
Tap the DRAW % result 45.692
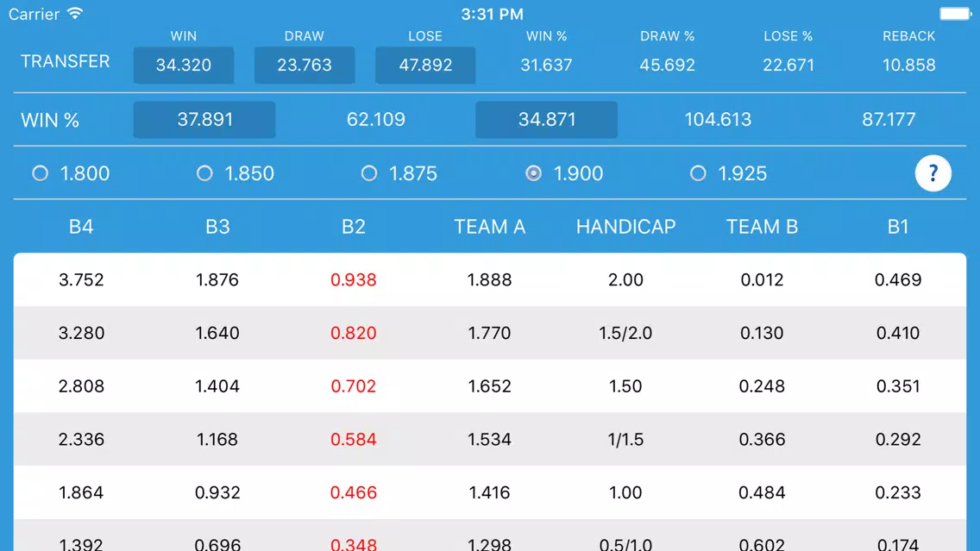pos(667,65)
